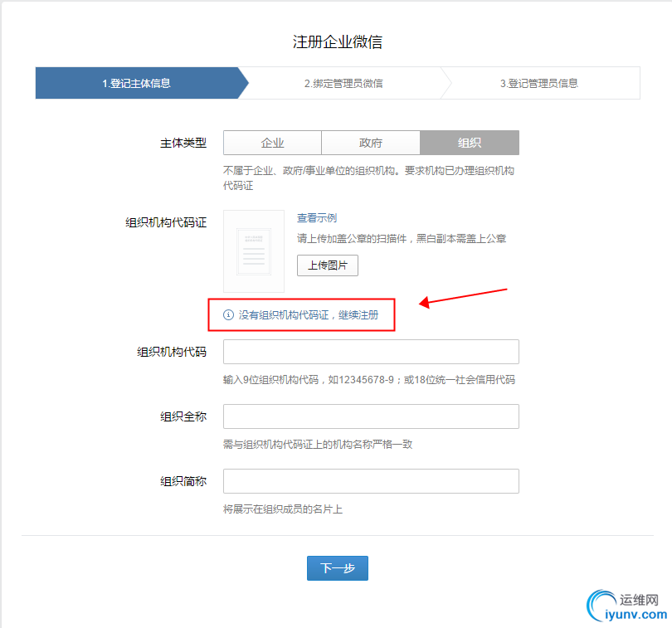Click the 注册企业微信 page title
672x628 pixels.
(x=338, y=42)
